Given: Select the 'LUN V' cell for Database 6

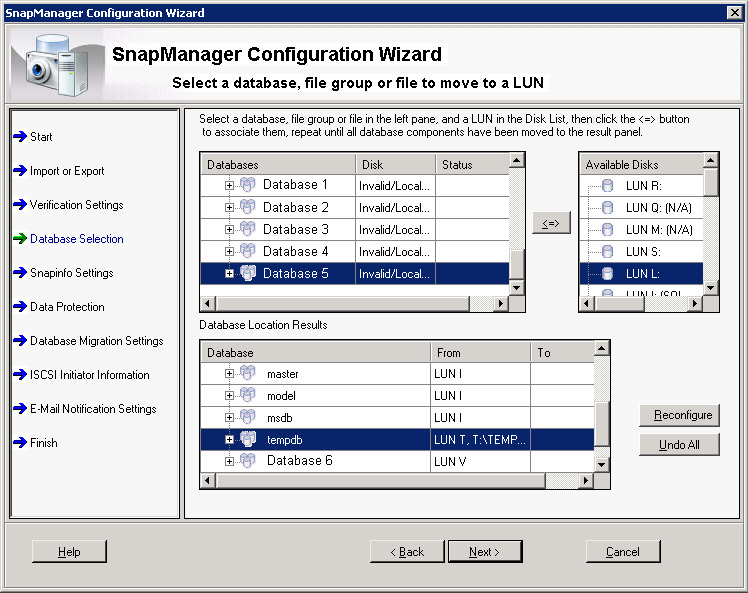Looking at the screenshot, I should (x=480, y=461).
